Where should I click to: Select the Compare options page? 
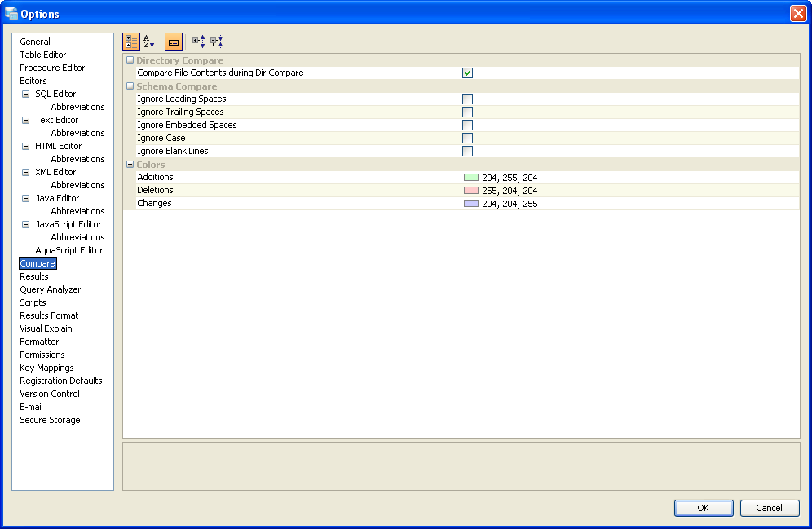click(38, 263)
